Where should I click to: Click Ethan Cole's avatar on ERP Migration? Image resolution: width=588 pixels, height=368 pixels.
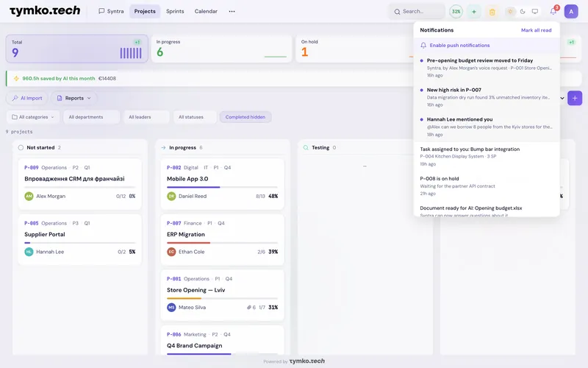[171, 252]
